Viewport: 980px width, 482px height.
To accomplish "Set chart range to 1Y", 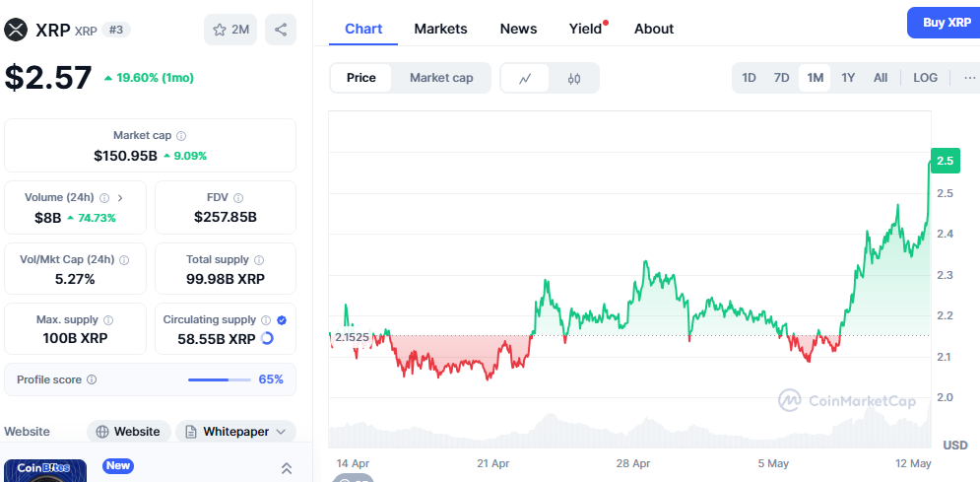I will click(x=847, y=78).
